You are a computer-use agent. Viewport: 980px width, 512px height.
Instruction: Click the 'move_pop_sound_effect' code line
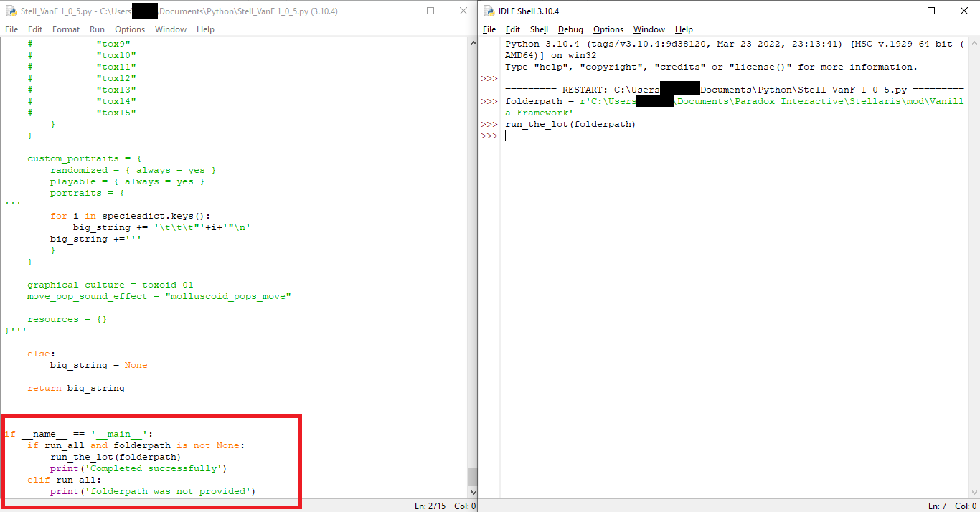(x=159, y=296)
